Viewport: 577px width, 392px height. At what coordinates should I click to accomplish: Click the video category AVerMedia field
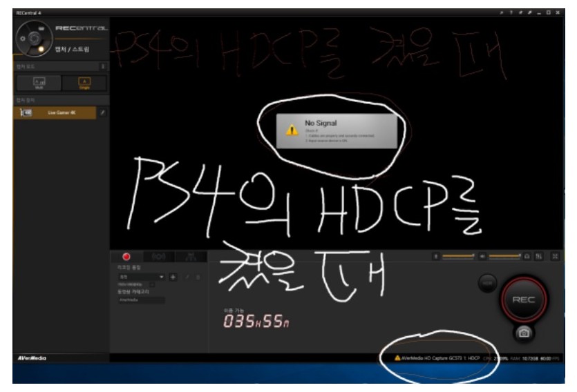[x=141, y=300]
